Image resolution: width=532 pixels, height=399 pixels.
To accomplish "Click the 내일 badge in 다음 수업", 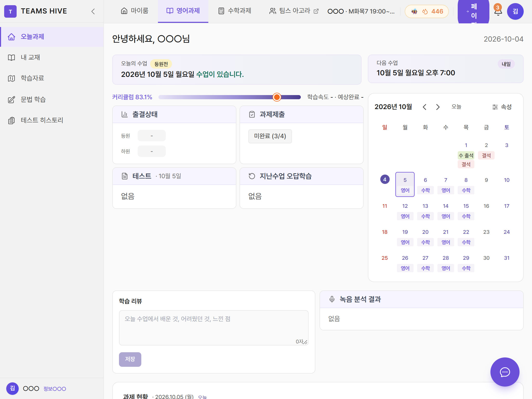I will [x=506, y=64].
